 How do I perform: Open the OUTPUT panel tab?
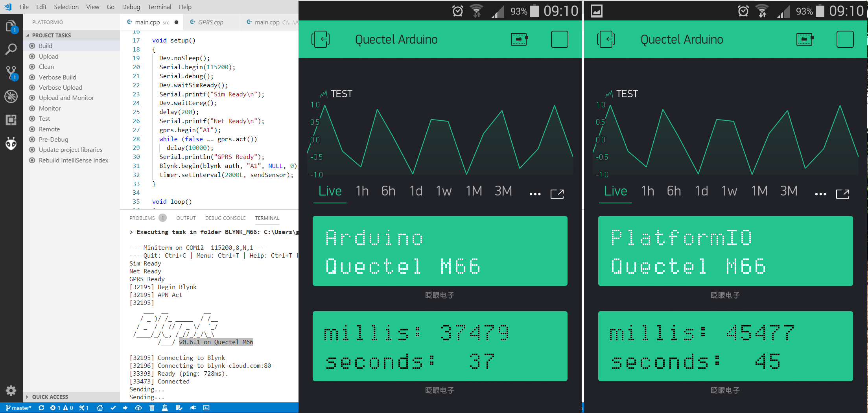tap(186, 218)
